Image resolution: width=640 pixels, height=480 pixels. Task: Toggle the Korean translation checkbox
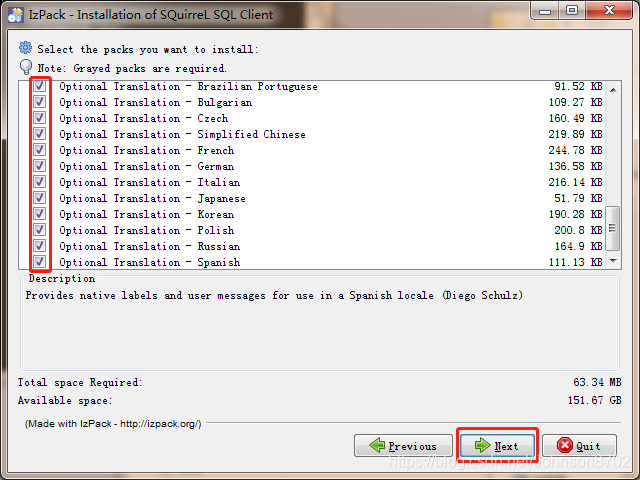[40, 214]
